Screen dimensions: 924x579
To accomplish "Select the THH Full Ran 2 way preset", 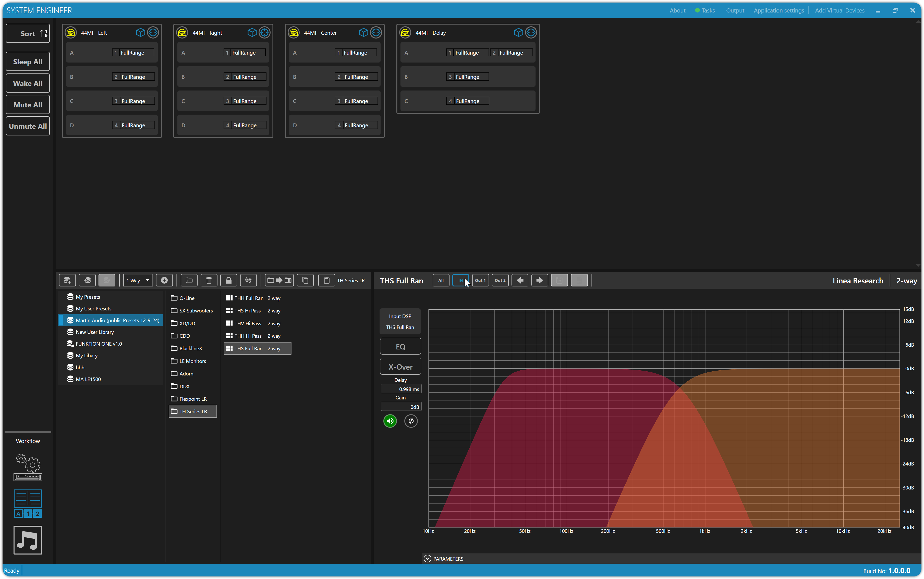I will [253, 298].
